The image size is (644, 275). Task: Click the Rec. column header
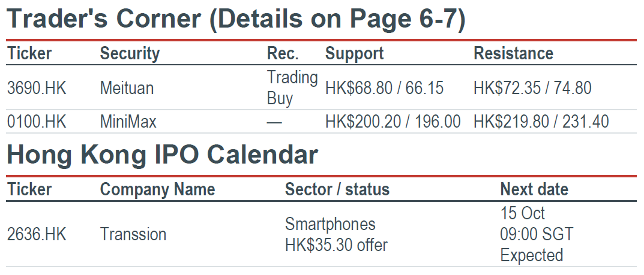click(283, 54)
